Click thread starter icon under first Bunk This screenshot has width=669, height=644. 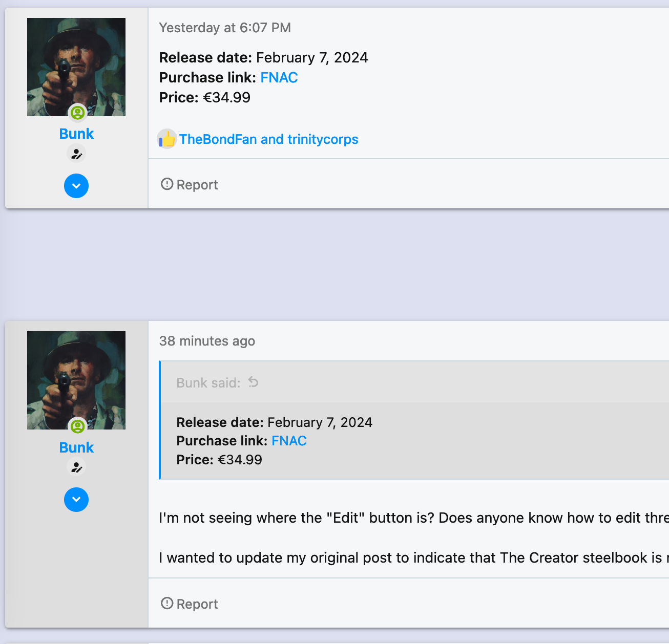click(x=76, y=154)
